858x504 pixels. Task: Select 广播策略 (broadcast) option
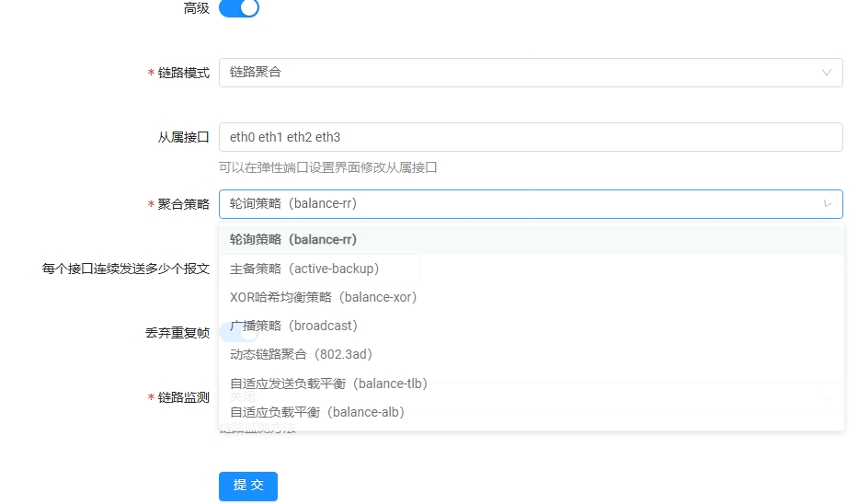point(293,326)
